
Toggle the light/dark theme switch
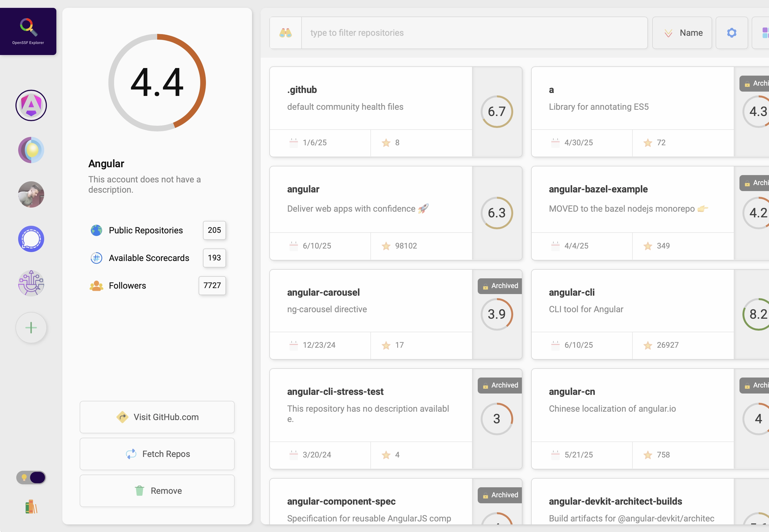31,477
